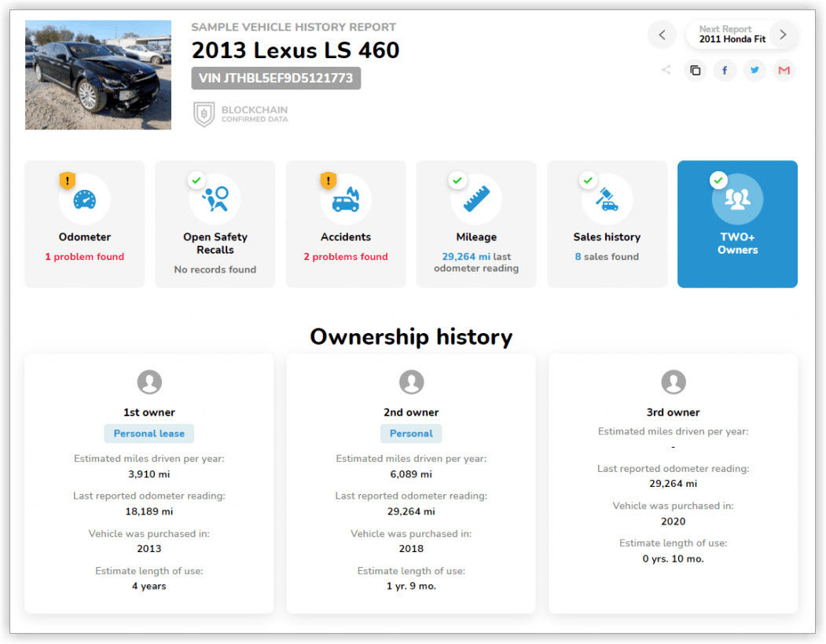Click the Accidents car crash icon

coord(346,199)
